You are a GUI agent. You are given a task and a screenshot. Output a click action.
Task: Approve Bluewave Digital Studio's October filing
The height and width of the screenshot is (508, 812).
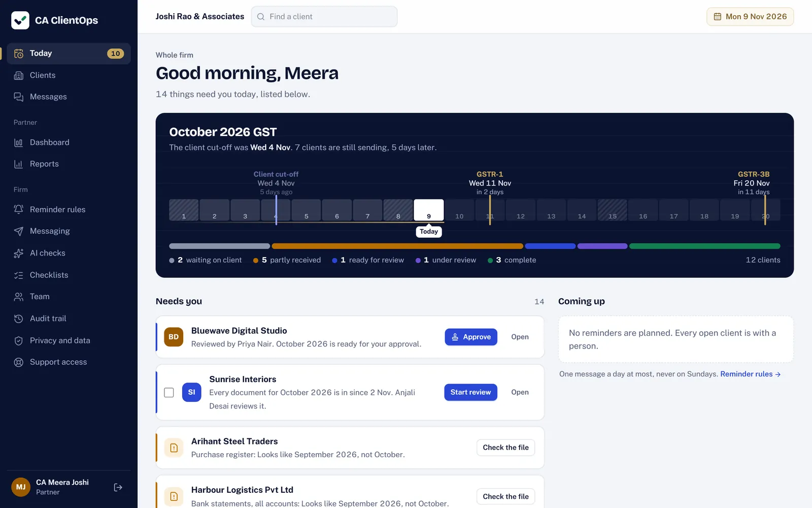click(471, 337)
